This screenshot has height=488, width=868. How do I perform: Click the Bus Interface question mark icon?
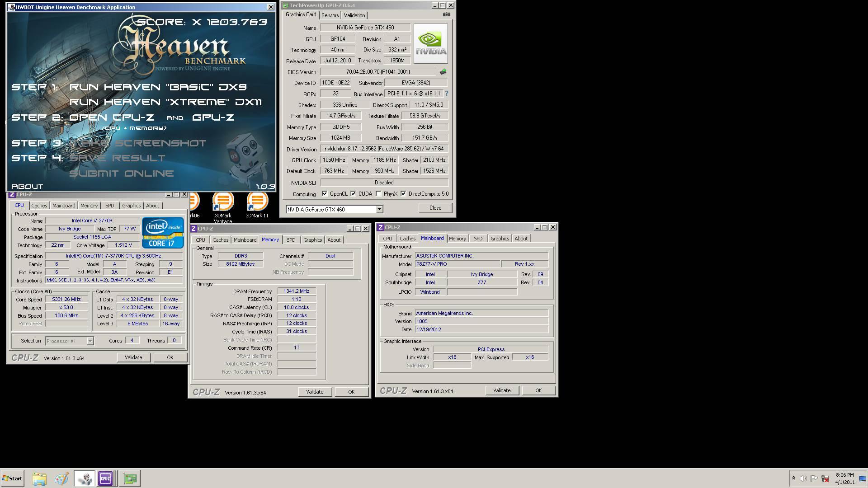tap(446, 94)
